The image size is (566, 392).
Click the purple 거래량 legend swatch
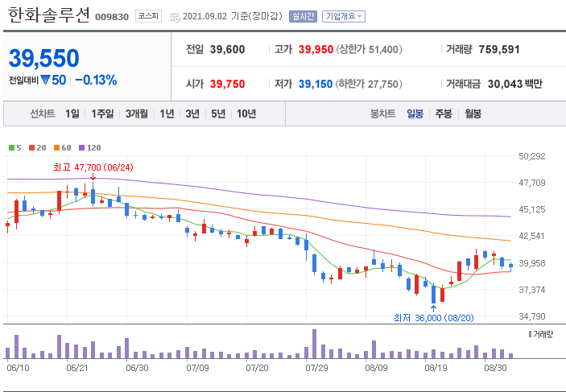coord(531,334)
